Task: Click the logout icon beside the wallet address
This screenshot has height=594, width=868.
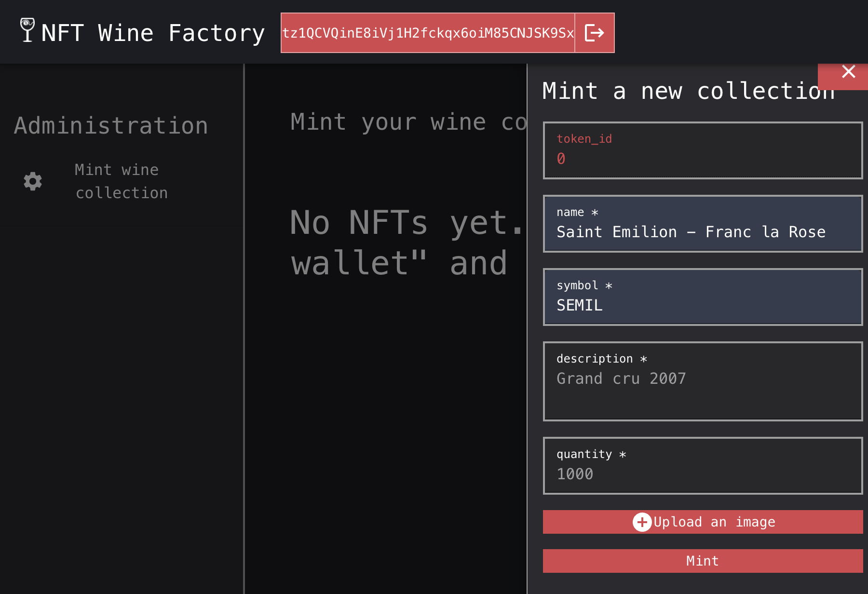Action: click(594, 32)
